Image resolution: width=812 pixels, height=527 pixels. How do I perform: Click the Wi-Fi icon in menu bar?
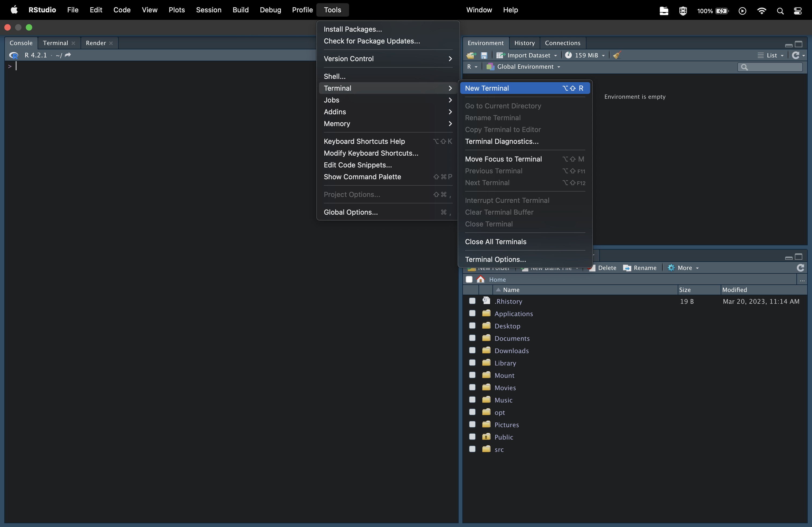point(762,11)
